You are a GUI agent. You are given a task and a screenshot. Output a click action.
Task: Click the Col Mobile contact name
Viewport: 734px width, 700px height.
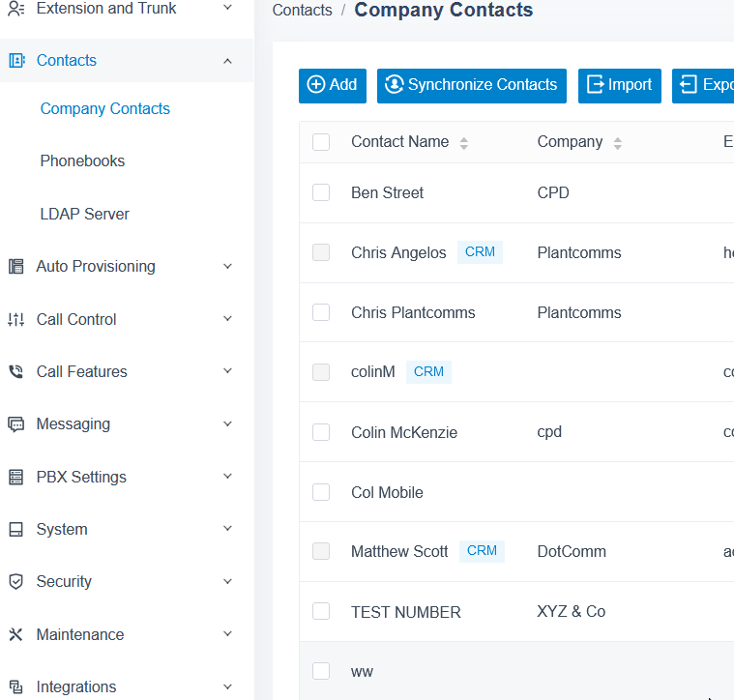[x=387, y=493]
